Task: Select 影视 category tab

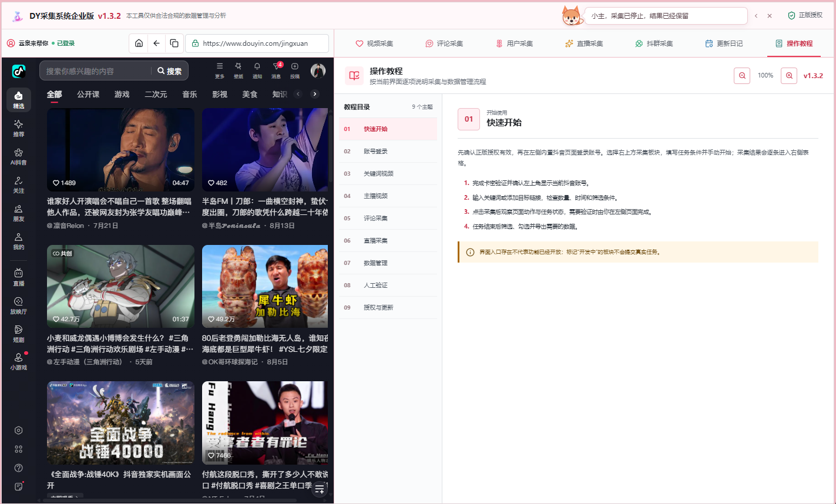Action: click(220, 95)
